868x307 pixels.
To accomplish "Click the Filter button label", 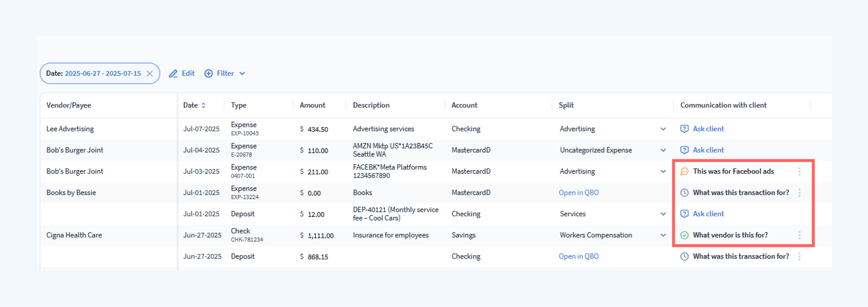I will pyautogui.click(x=225, y=73).
